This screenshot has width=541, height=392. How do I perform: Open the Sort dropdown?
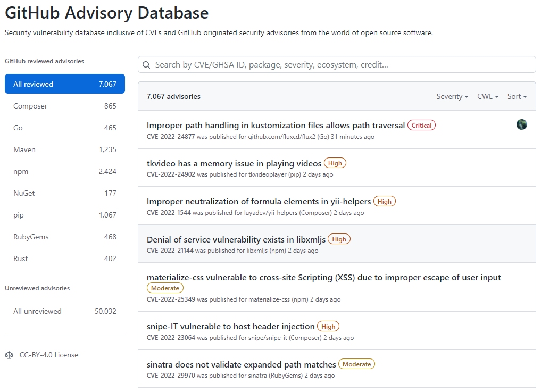pos(517,97)
